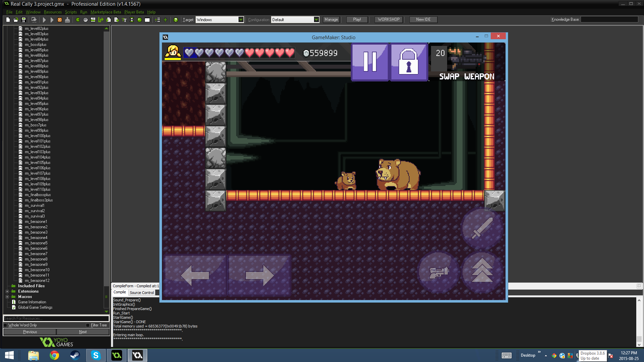Tap the gun fire button in the game
The image size is (644, 362).
tap(439, 272)
